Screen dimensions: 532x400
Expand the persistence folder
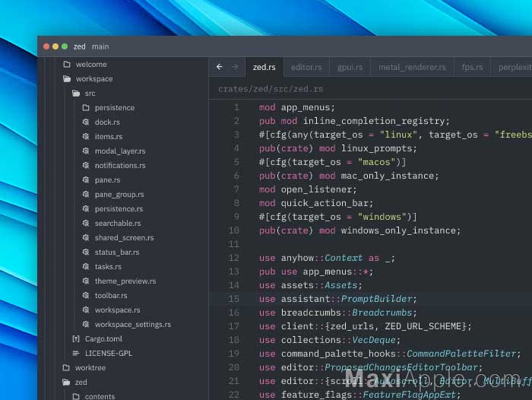(x=86, y=108)
